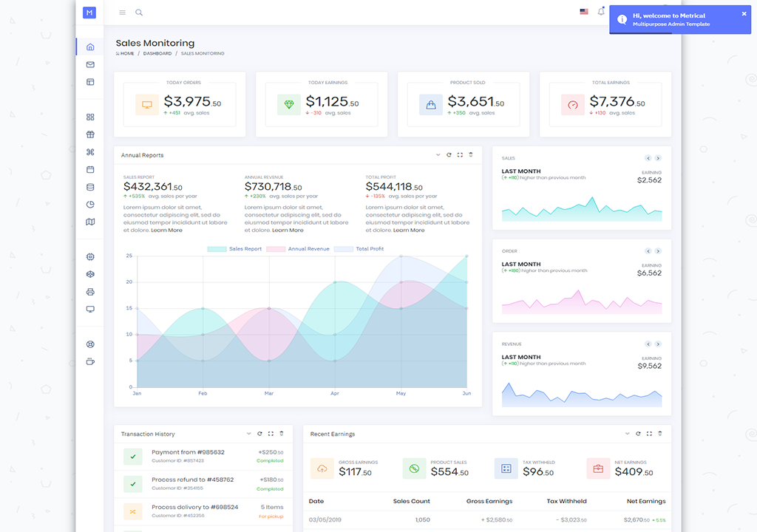Click the calendar icon in sidebar
757x532 pixels.
pyautogui.click(x=90, y=169)
